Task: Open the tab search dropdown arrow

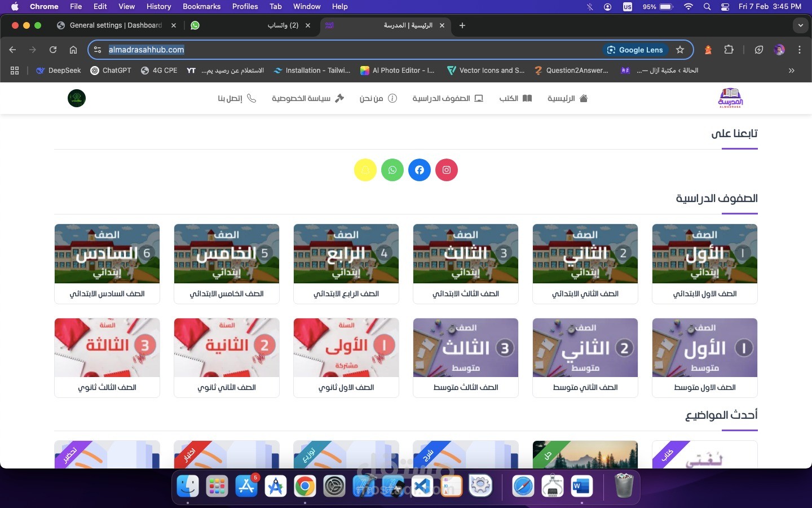Action: point(801,25)
